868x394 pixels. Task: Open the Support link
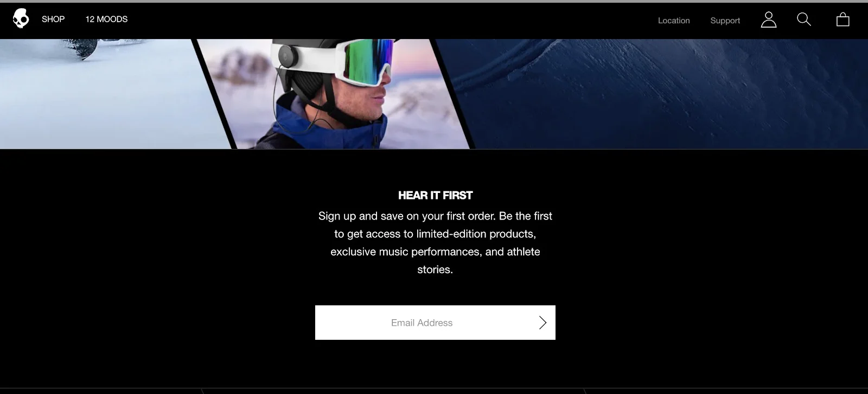pyautogui.click(x=725, y=21)
